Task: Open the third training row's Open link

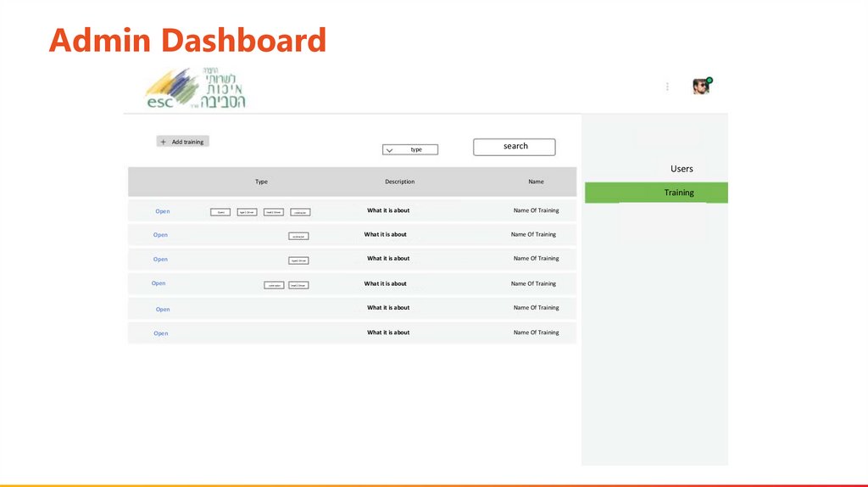Action: click(160, 260)
